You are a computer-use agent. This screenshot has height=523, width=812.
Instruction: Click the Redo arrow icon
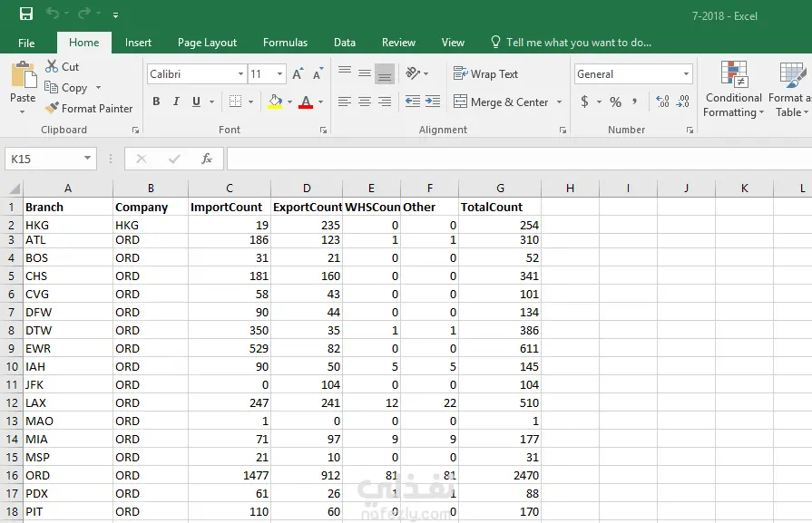83,14
